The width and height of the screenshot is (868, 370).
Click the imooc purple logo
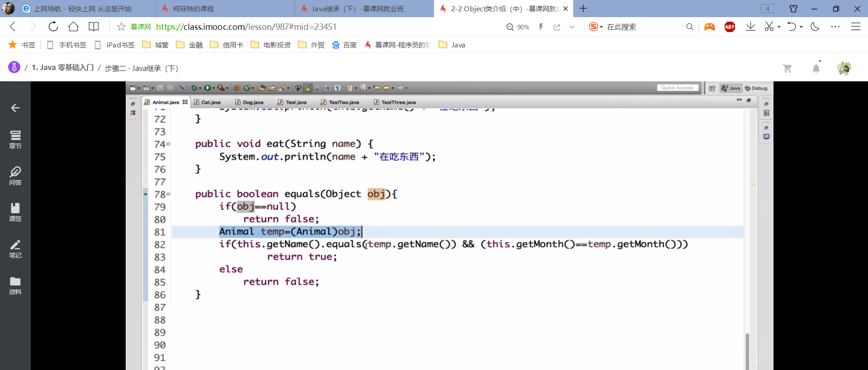point(14,67)
